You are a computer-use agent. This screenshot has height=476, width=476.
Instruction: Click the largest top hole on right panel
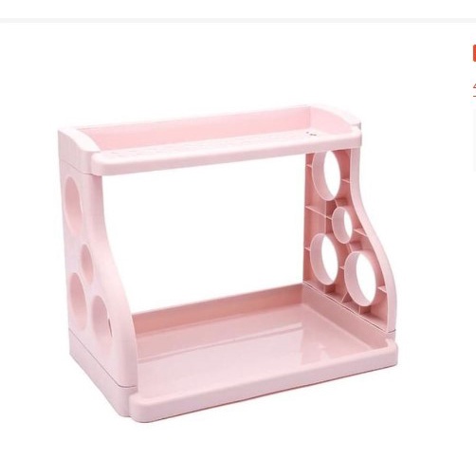point(330,174)
